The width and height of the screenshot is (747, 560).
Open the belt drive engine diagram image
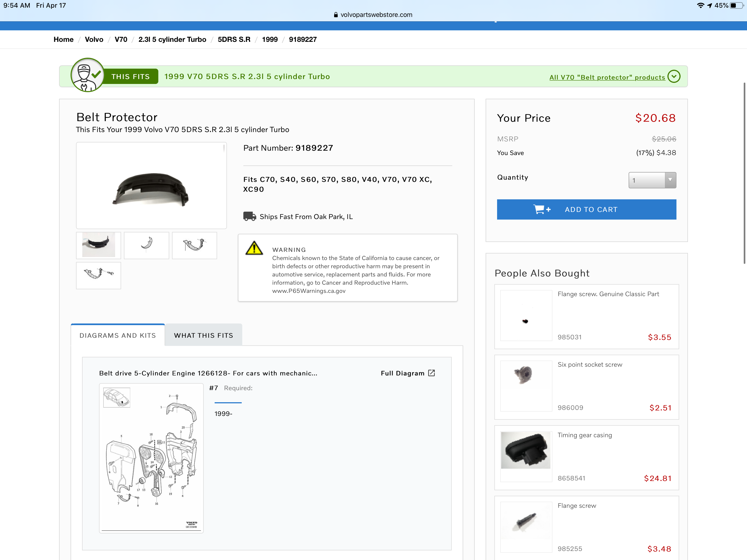point(151,458)
